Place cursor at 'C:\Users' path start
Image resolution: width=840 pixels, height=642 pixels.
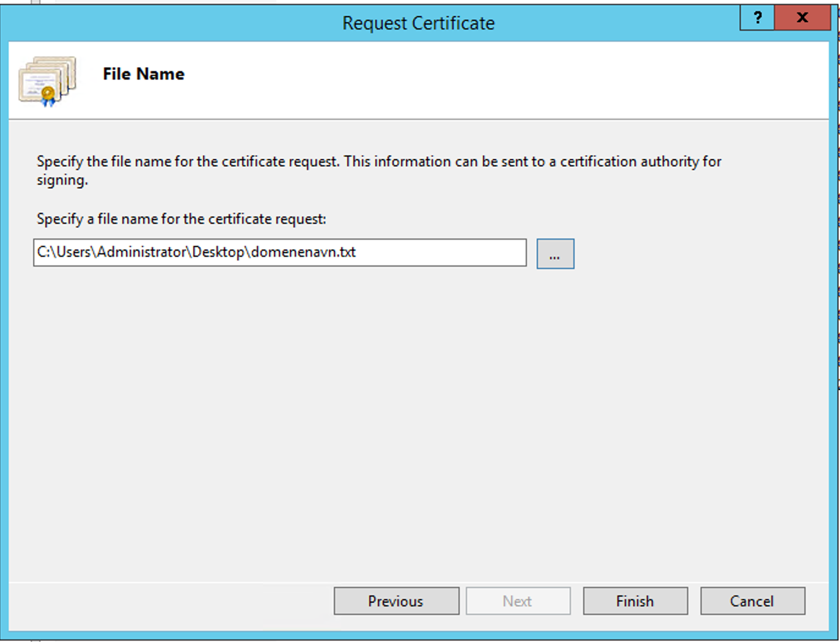point(38,253)
